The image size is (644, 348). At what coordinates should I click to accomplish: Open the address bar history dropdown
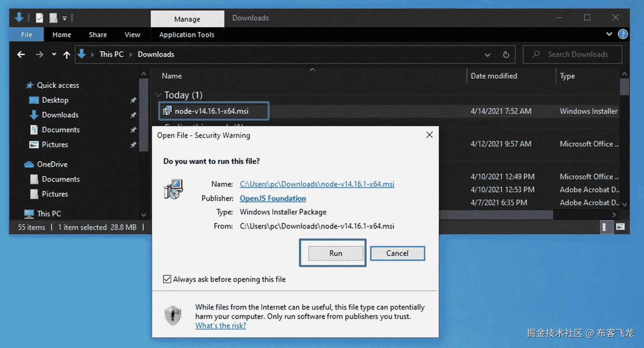point(487,55)
